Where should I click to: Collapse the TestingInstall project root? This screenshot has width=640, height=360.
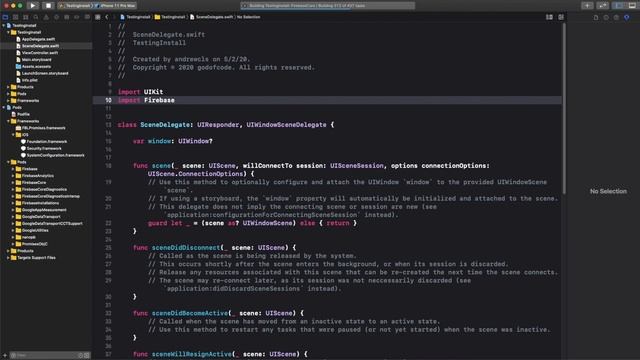[4, 25]
